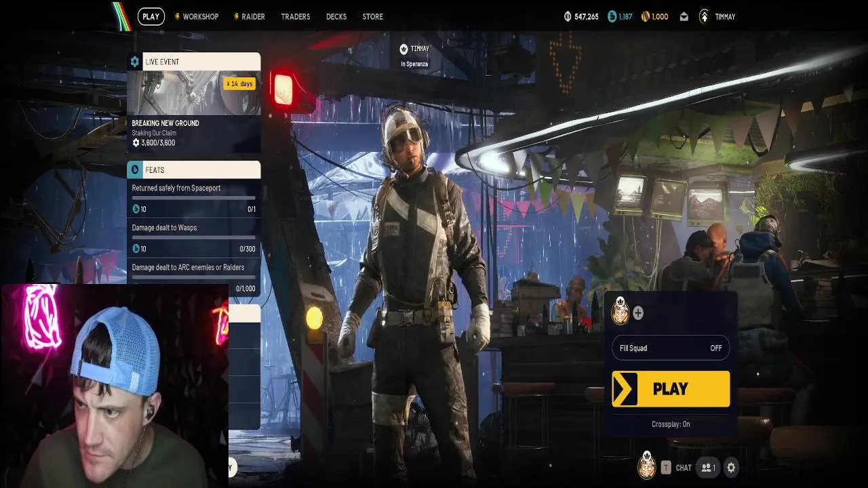Click the Feats header token icon

[x=134, y=170]
